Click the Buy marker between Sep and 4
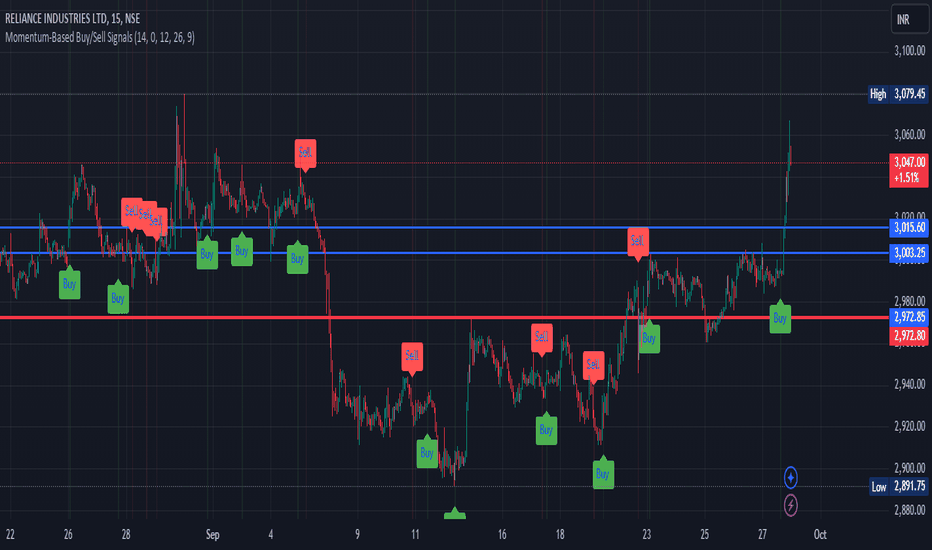This screenshot has width=932, height=550. 242,250
